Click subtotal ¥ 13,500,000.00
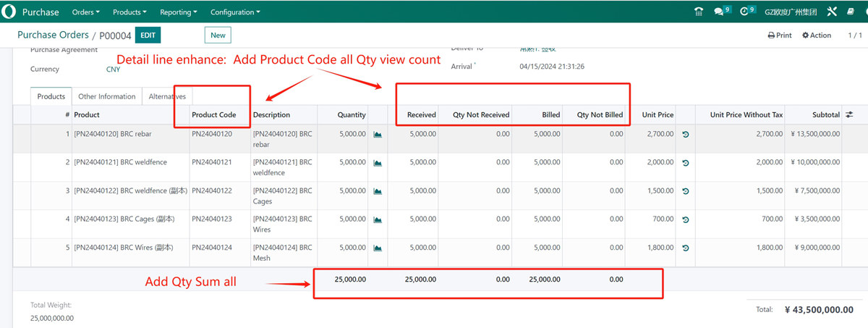This screenshot has height=328, width=868. [814, 134]
